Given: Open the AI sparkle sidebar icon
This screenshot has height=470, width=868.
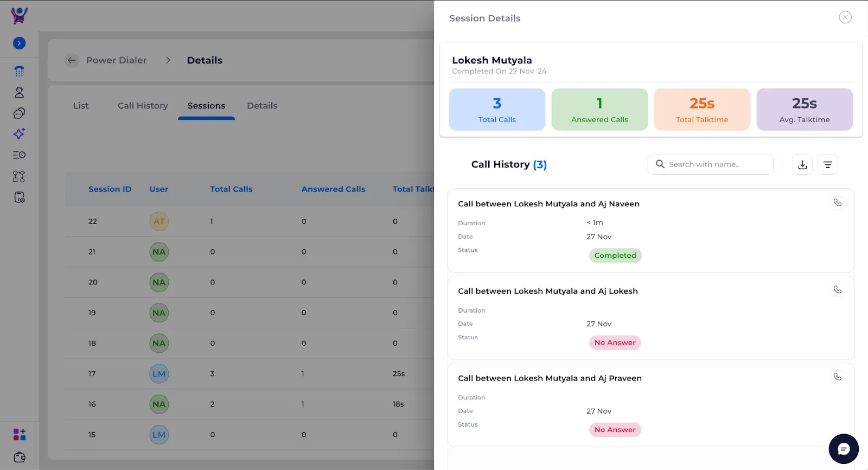Looking at the screenshot, I should click(x=19, y=134).
